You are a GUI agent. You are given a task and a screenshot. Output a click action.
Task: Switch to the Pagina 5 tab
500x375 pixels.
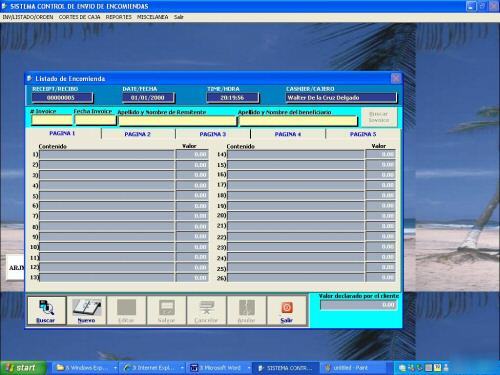click(x=363, y=134)
